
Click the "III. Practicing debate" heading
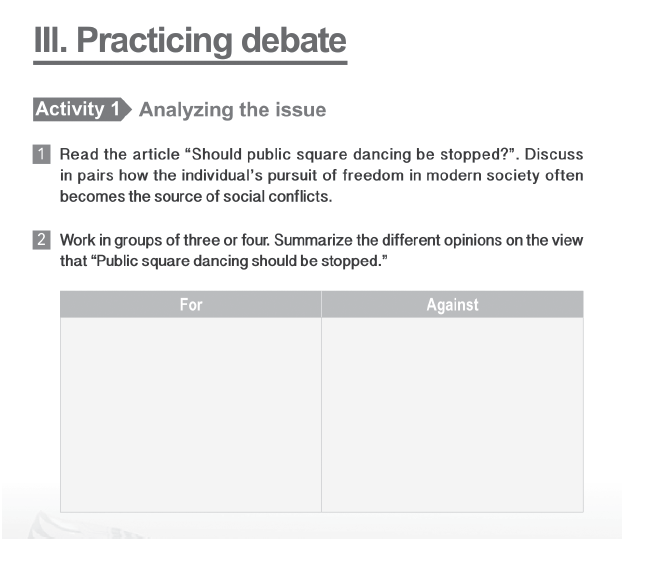coord(190,40)
